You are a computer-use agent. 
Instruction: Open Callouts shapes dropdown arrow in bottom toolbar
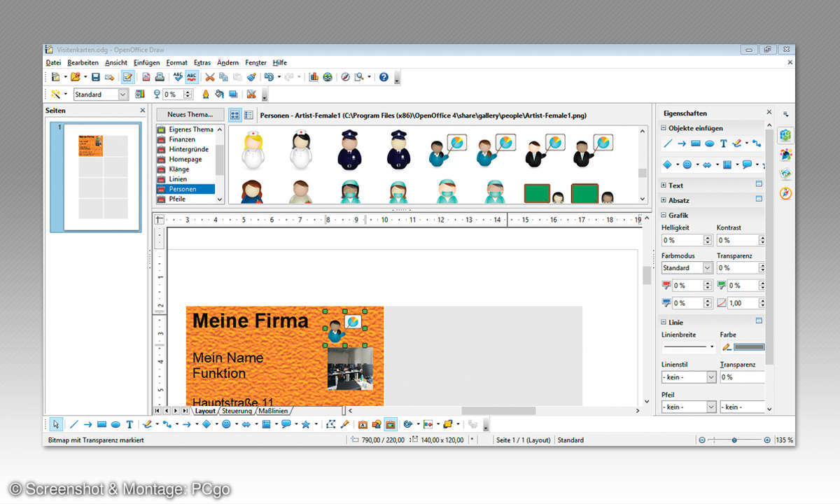[x=295, y=424]
